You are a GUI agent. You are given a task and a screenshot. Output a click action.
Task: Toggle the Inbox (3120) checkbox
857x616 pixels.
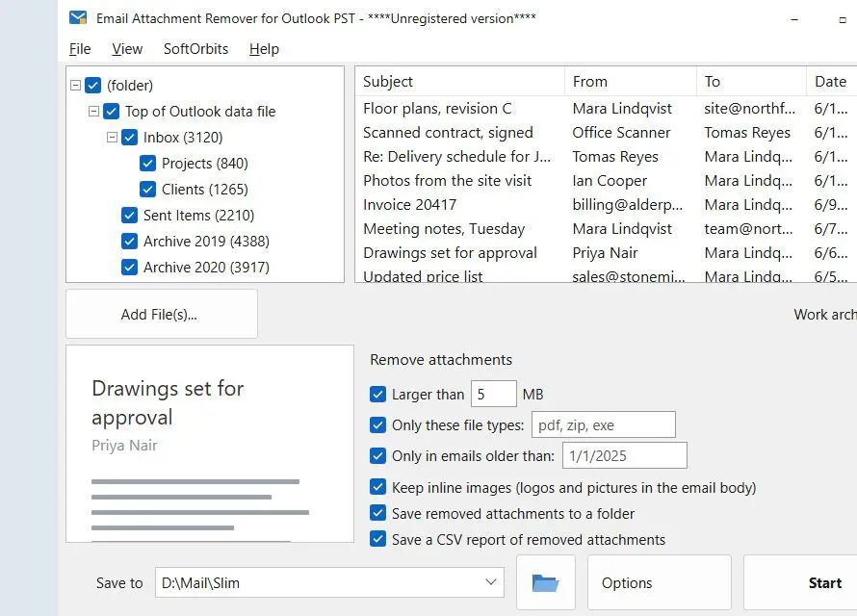tap(130, 137)
